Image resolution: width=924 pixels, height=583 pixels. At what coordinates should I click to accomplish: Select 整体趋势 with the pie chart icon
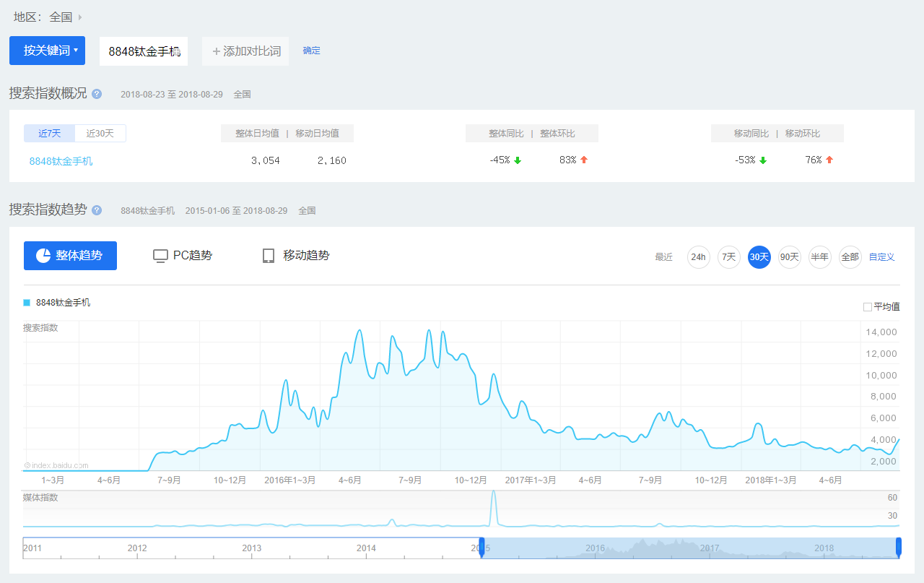click(43, 255)
